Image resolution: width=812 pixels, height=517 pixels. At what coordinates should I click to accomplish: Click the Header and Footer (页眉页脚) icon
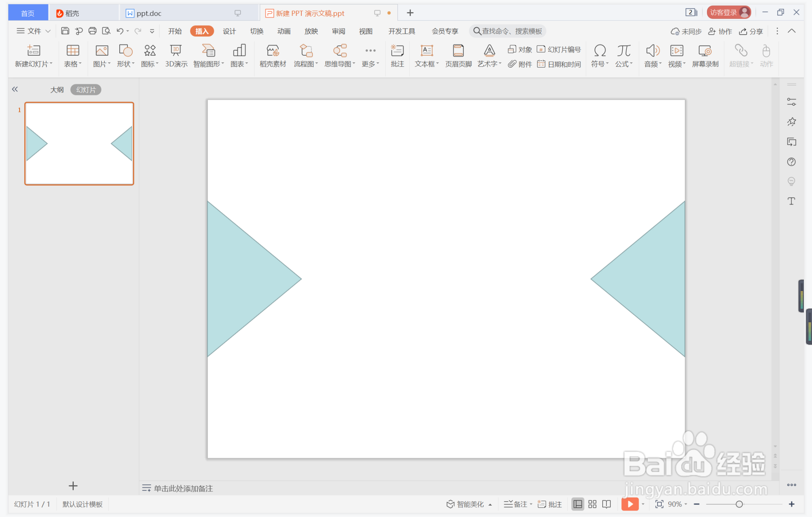[x=458, y=51]
